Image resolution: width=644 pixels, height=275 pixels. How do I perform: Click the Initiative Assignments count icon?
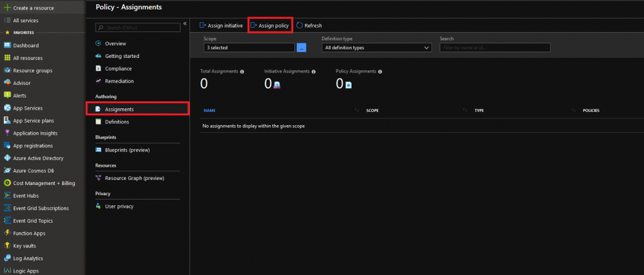[277, 85]
